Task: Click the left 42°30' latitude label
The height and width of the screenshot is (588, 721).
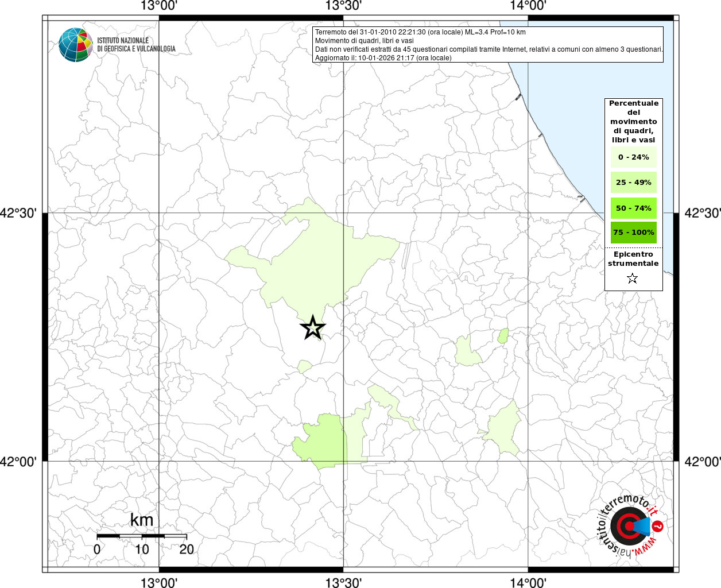Action: (19, 213)
